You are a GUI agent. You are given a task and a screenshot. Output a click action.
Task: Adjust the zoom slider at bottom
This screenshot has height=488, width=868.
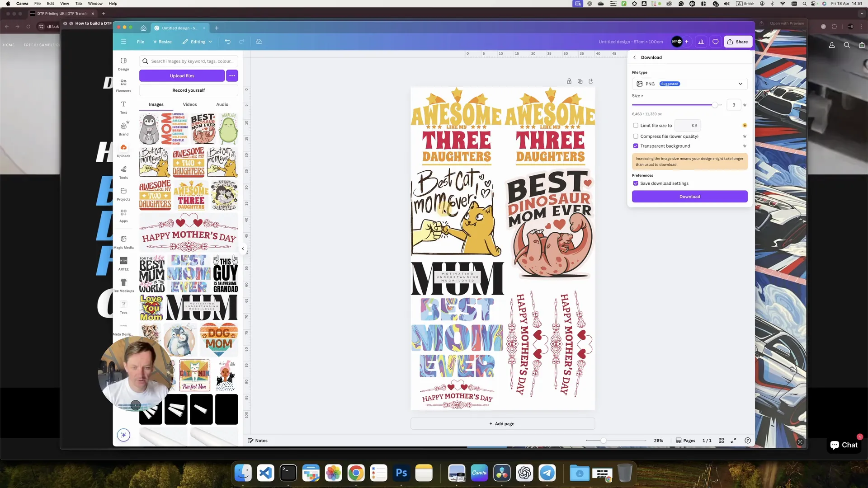point(603,441)
